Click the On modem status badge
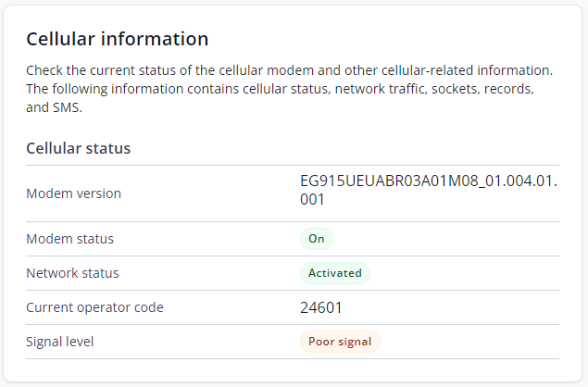588x387 pixels. (x=316, y=239)
